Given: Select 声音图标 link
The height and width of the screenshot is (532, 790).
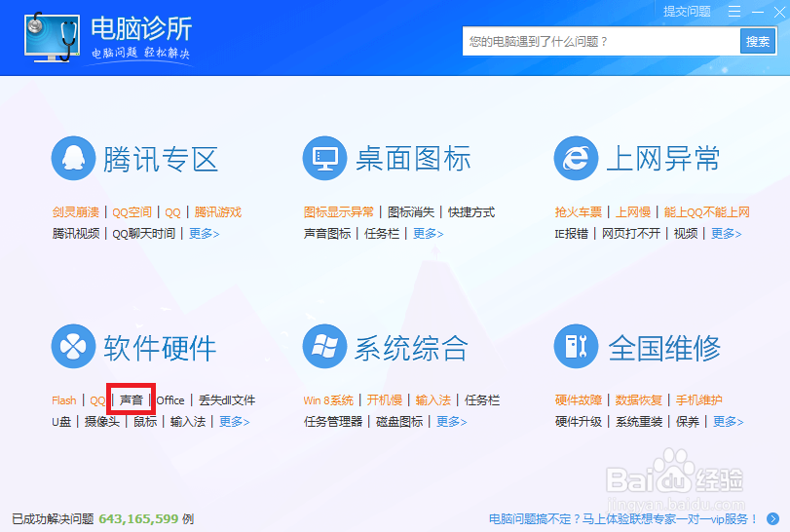Looking at the screenshot, I should point(327,233).
